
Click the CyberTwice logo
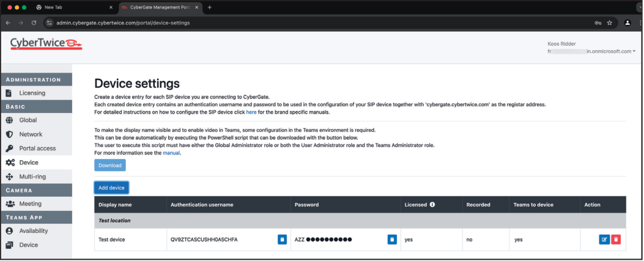pos(46,43)
